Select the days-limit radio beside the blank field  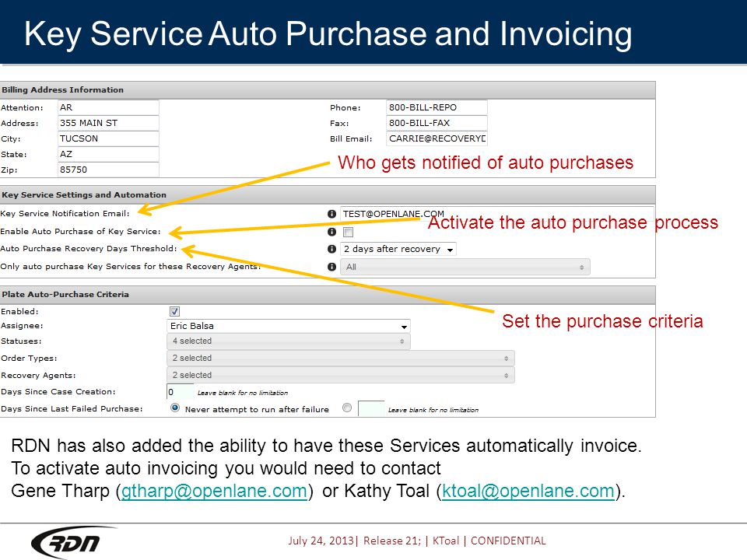pos(347,408)
